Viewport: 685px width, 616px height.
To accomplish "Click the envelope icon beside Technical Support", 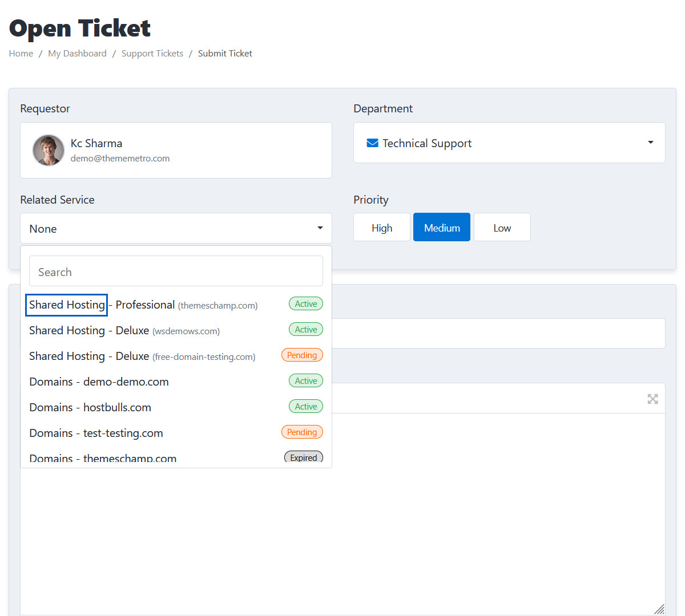I will 372,143.
